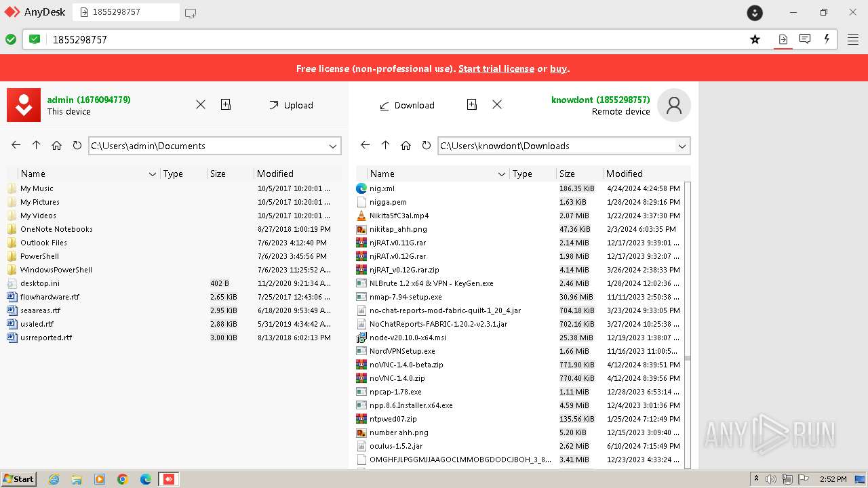Viewport: 868px width, 488px height.
Task: Open the file transfer icon in the address bar
Action: click(783, 39)
